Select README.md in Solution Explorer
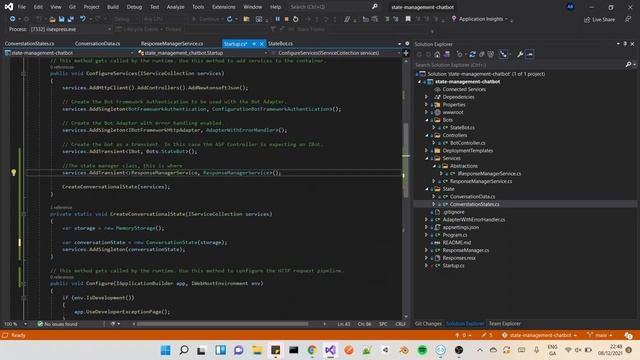This screenshot has height=360, width=640. 457,242
